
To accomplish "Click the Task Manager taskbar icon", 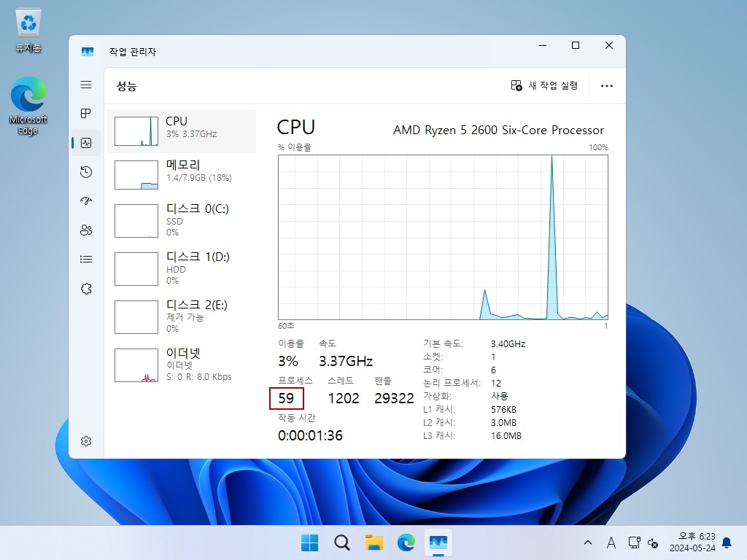I will click(x=438, y=542).
